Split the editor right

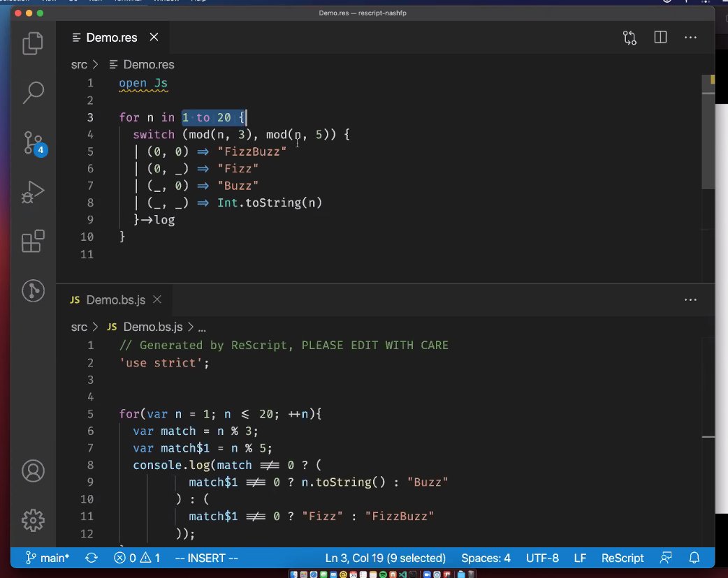click(660, 37)
